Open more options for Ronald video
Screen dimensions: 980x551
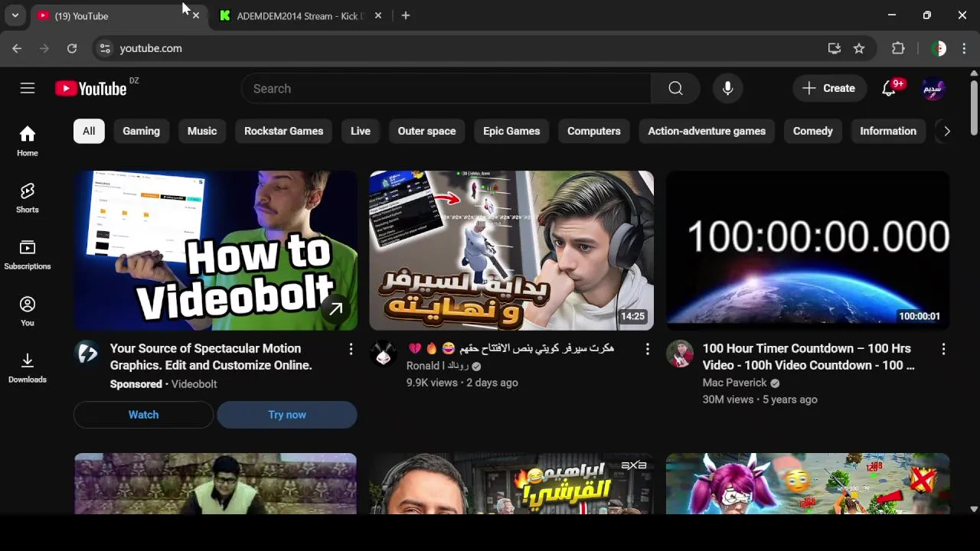647,349
